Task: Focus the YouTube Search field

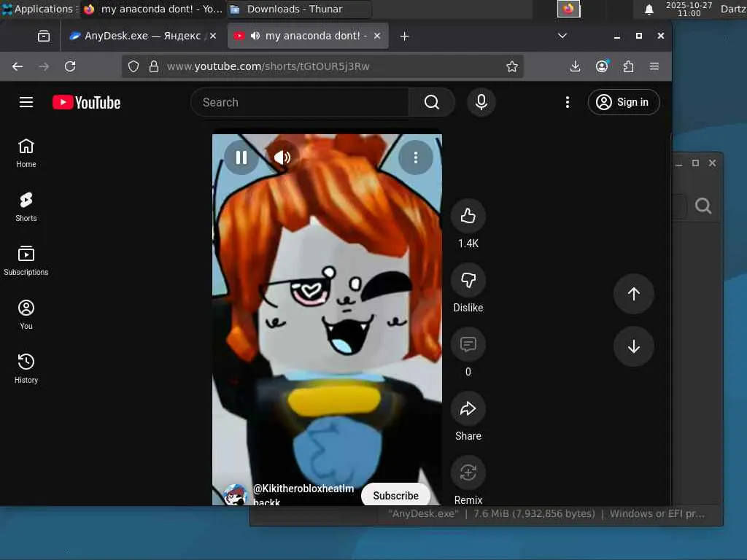Action: tap(300, 102)
